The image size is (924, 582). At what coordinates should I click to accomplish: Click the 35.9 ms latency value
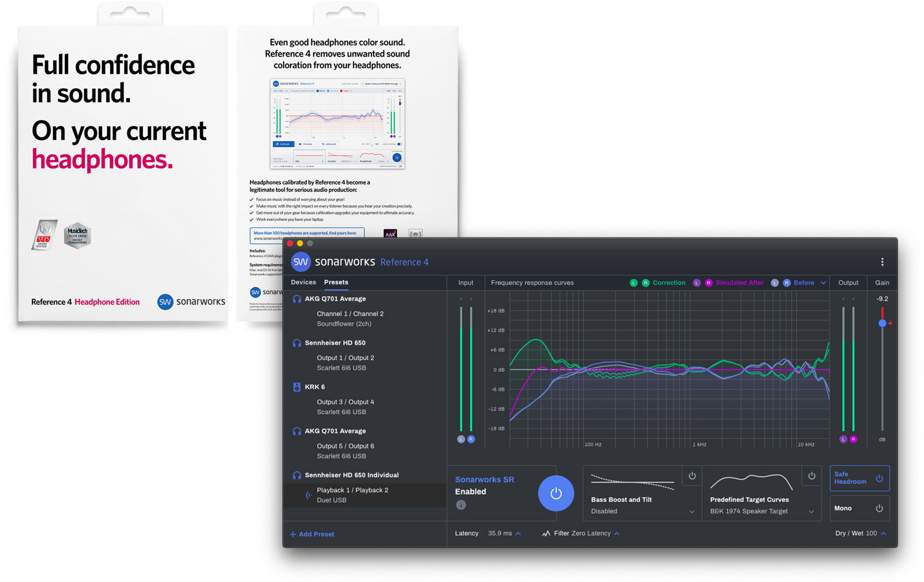pos(500,533)
